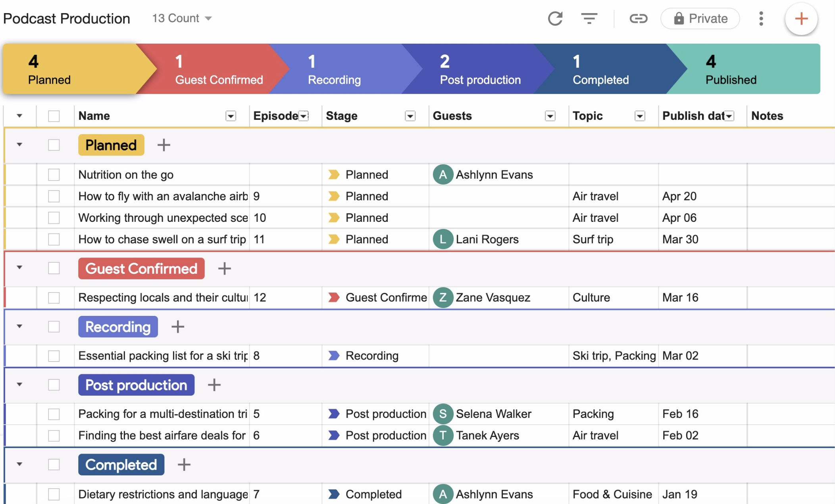Add item to Recording group with plus
The height and width of the screenshot is (504, 835).
tap(177, 327)
